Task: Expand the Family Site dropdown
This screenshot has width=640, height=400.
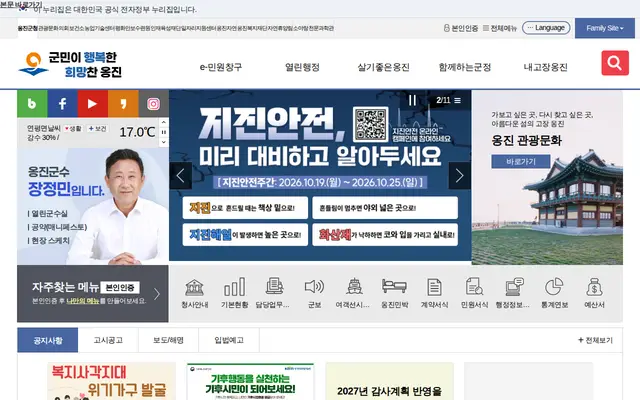Action: (x=605, y=28)
